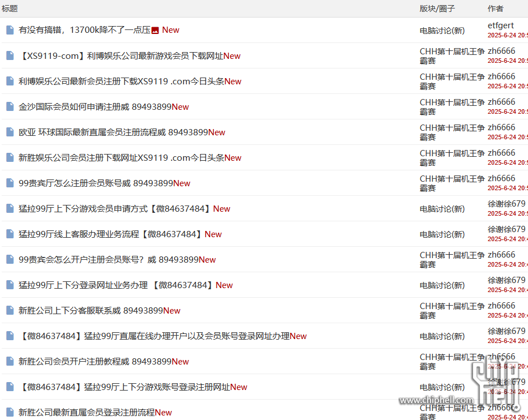This screenshot has height=420, width=528.
Task: Open 电脑讨论(新) forum on 猛拉99厅上下分游戏账号登录 row
Action: tap(442, 387)
